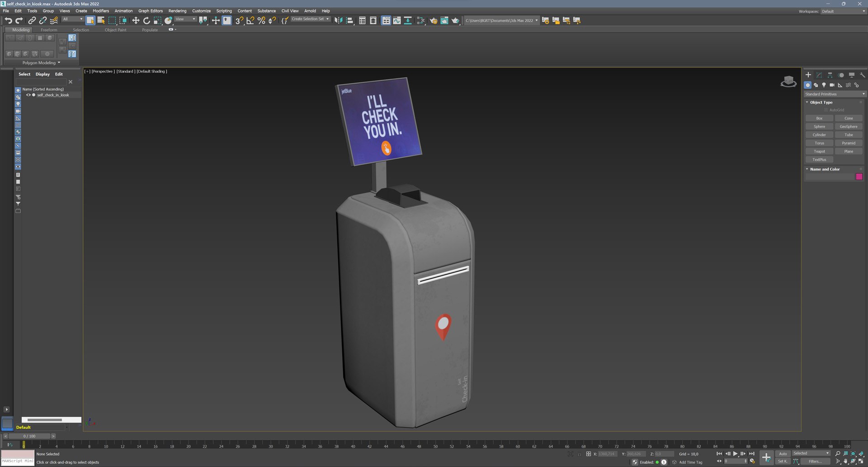868x467 pixels.
Task: Switch to the Freeform ribbon tab
Action: pos(49,30)
